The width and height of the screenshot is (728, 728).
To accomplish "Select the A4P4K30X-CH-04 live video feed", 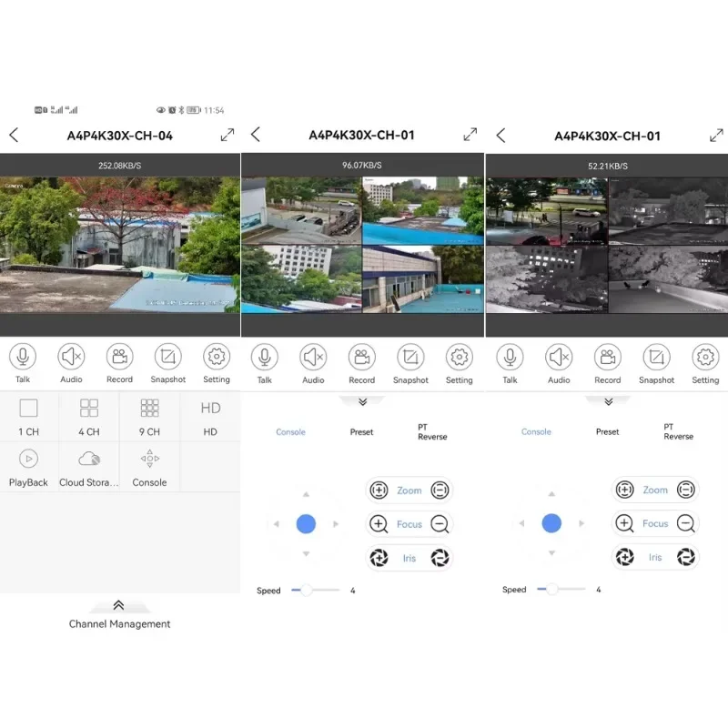I will [120, 244].
